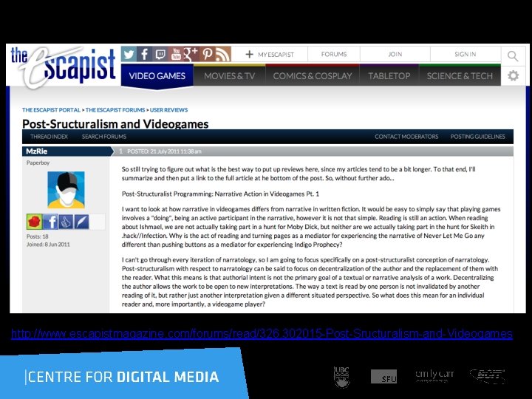The height and width of the screenshot is (399, 532).
Task: Select the Comics & Cosplay tab
Action: 313,76
